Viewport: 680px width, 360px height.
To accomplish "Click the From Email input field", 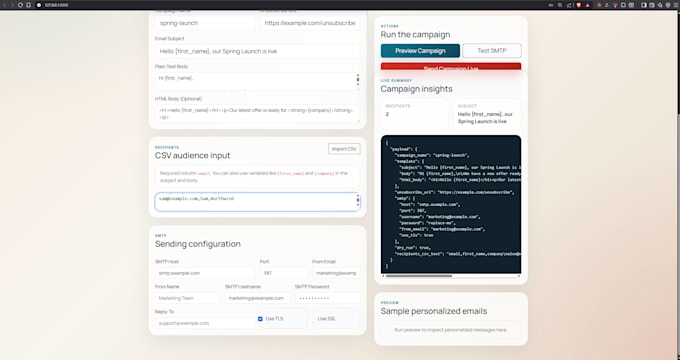I will point(336,273).
